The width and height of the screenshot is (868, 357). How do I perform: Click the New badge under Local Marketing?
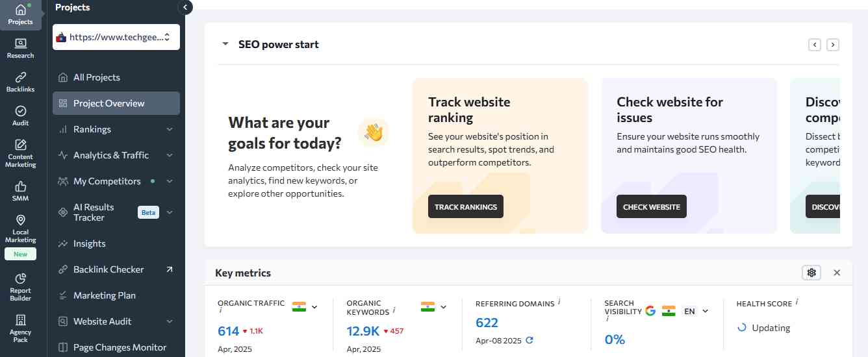(21, 254)
